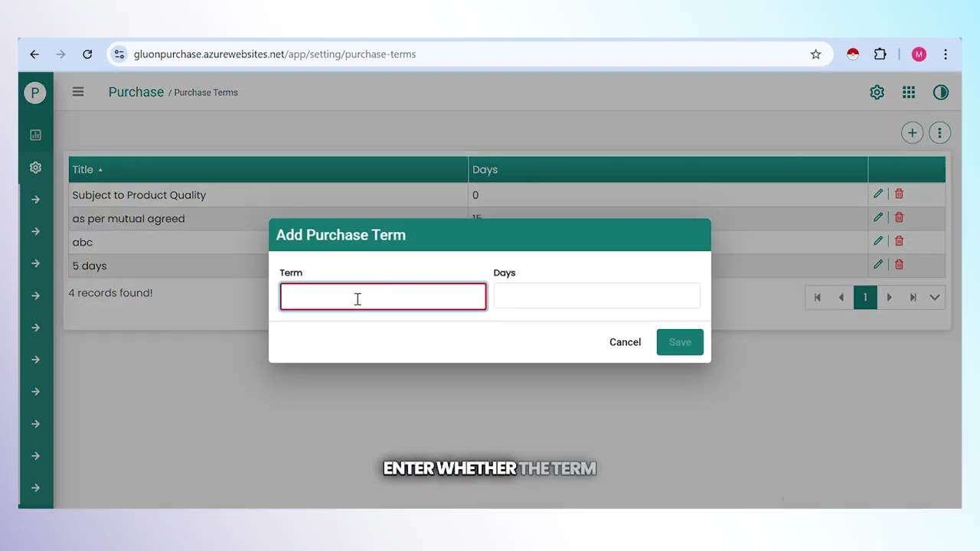Image resolution: width=980 pixels, height=551 pixels.
Task: Click the Term input field
Action: pos(383,296)
